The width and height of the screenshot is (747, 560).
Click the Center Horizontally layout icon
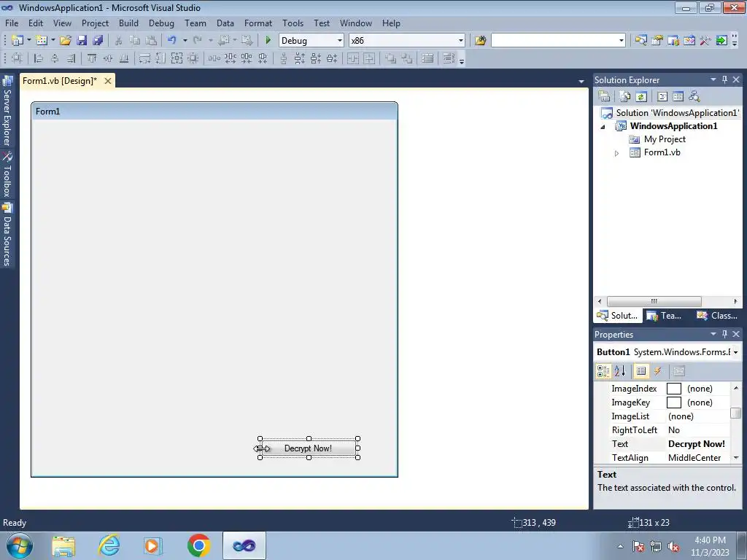pos(353,58)
